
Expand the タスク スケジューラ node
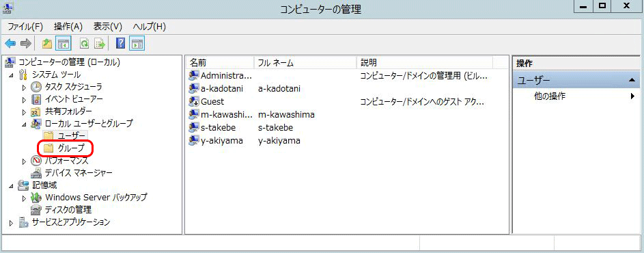coord(24,88)
